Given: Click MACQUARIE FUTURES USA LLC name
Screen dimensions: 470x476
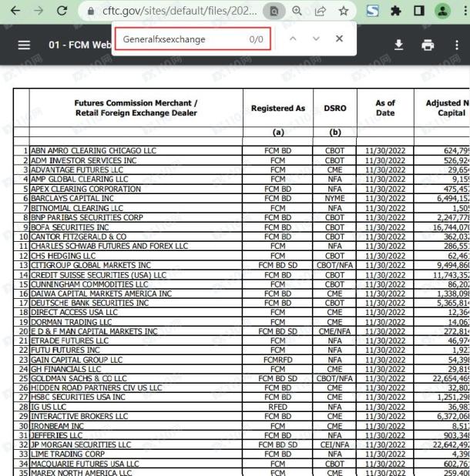Looking at the screenshot, I should tap(85, 464).
